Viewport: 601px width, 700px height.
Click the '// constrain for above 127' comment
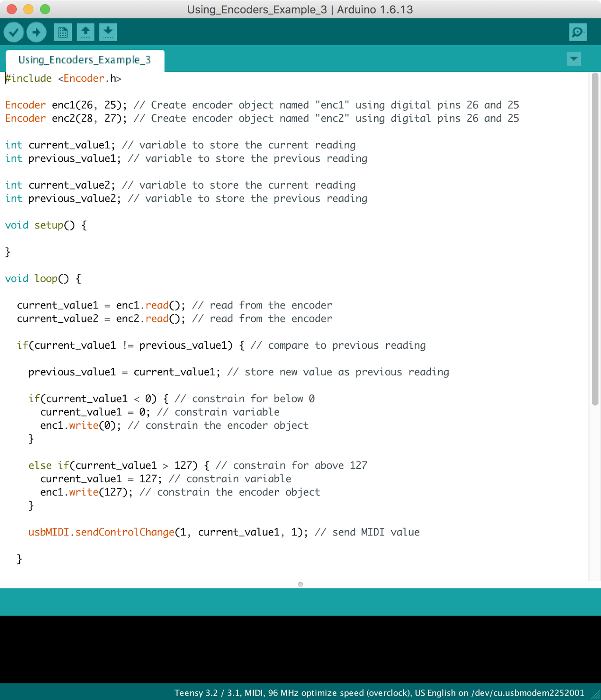pos(292,465)
